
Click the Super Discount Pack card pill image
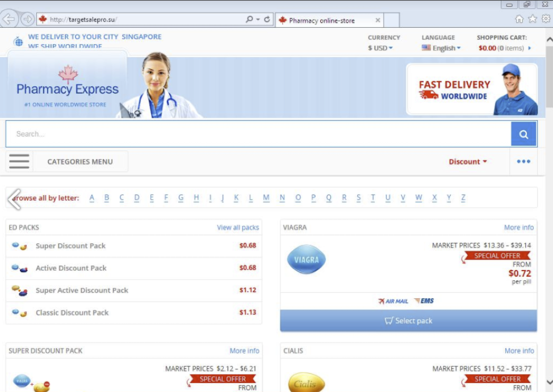point(31,383)
